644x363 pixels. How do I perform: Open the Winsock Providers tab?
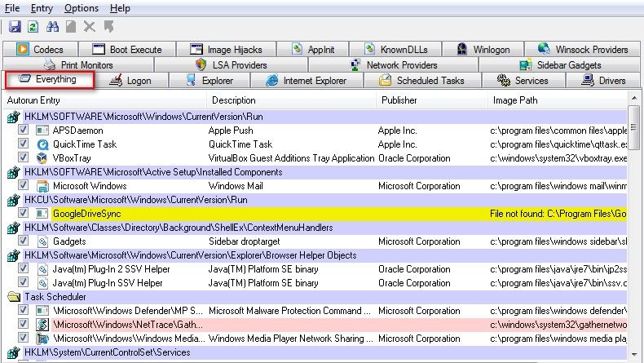pos(583,49)
